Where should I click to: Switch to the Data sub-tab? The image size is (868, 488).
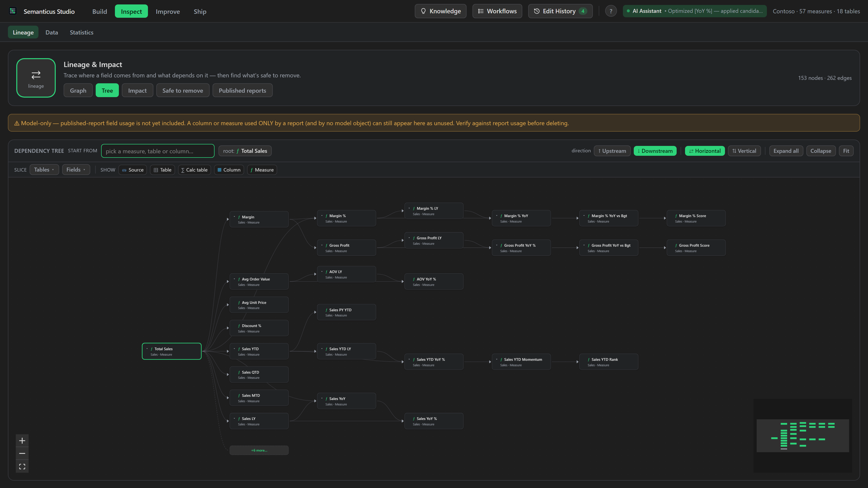(52, 32)
